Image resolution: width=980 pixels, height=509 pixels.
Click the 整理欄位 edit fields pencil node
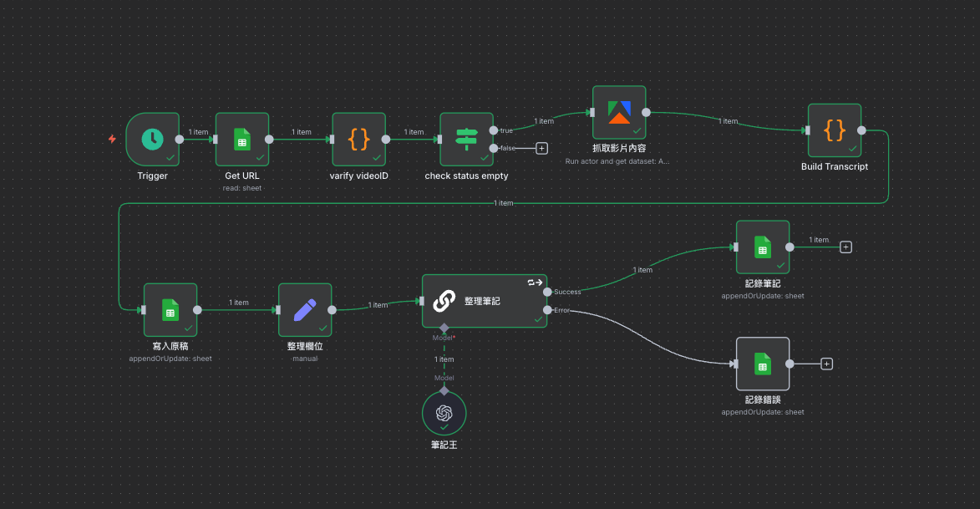click(x=304, y=310)
